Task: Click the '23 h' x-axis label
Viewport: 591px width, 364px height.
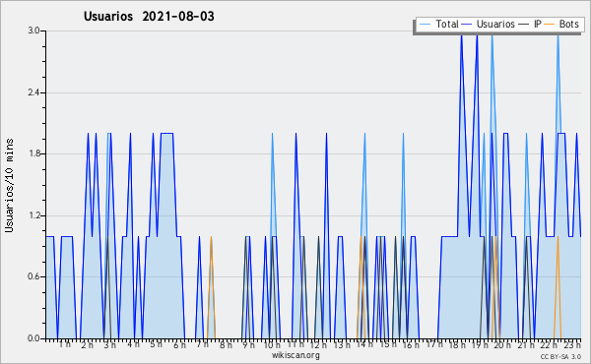Action: pyautogui.click(x=572, y=345)
